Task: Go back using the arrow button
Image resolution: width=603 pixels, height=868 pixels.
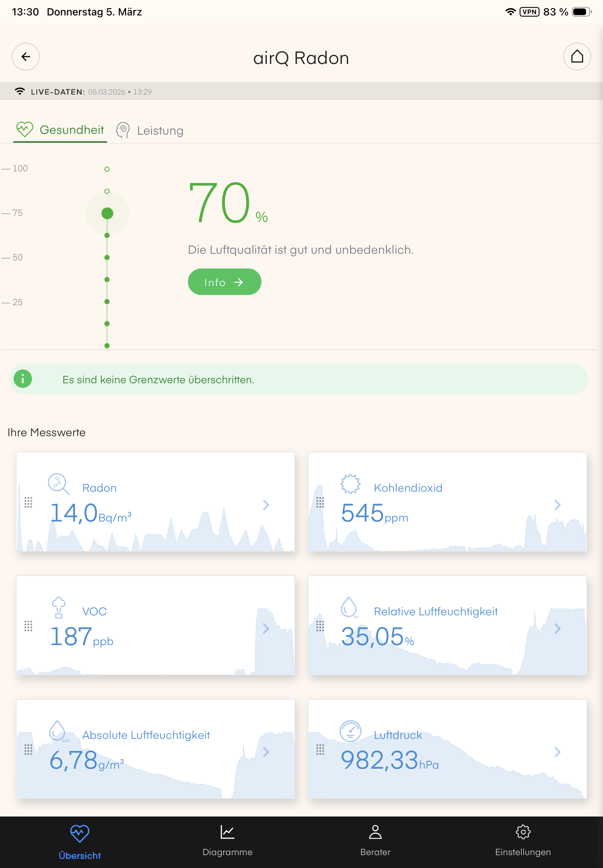Action: click(x=26, y=57)
